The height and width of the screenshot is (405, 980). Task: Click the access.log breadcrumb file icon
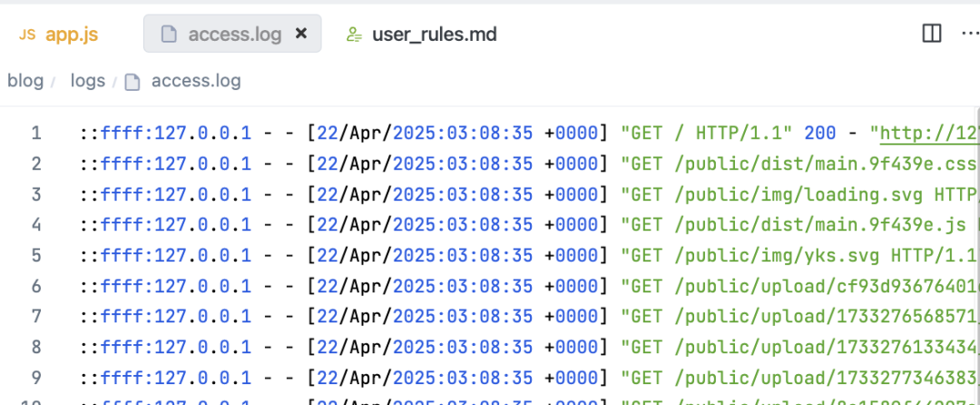coord(132,82)
